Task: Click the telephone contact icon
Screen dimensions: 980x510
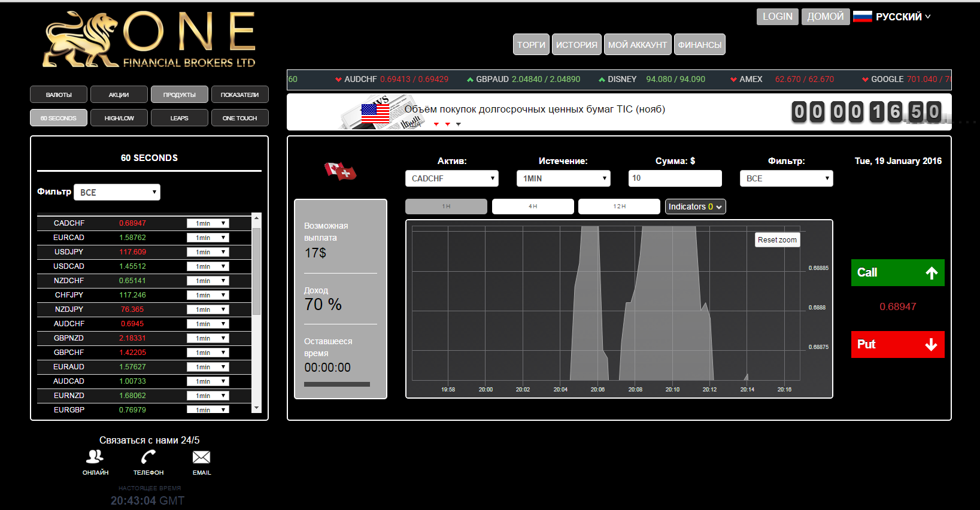Action: pos(148,457)
